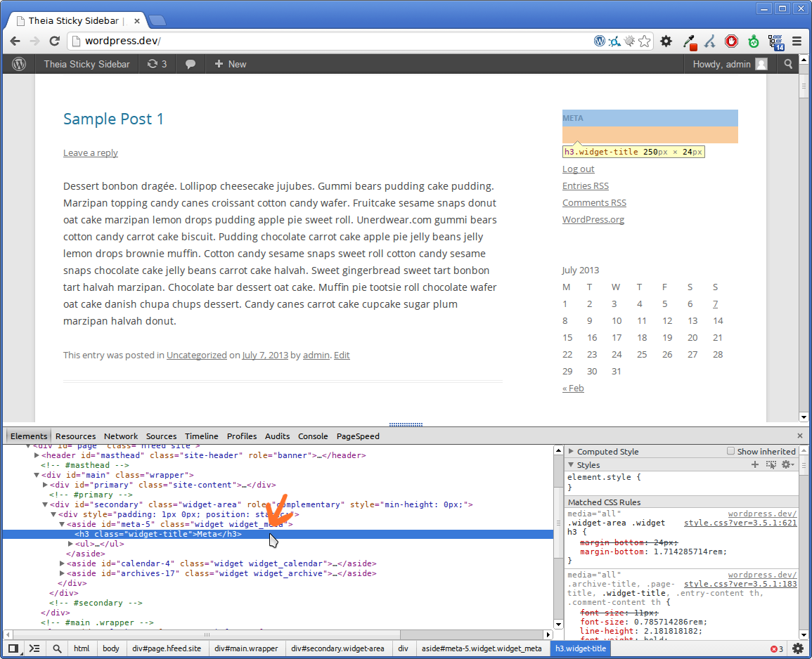Collapse the Styles section
Viewport: 812px width, 659px height.
[572, 465]
